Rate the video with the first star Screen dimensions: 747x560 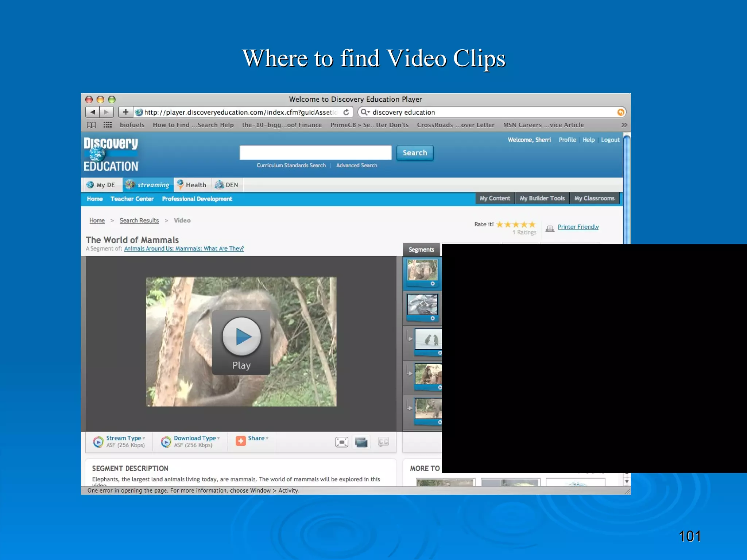pyautogui.click(x=500, y=224)
